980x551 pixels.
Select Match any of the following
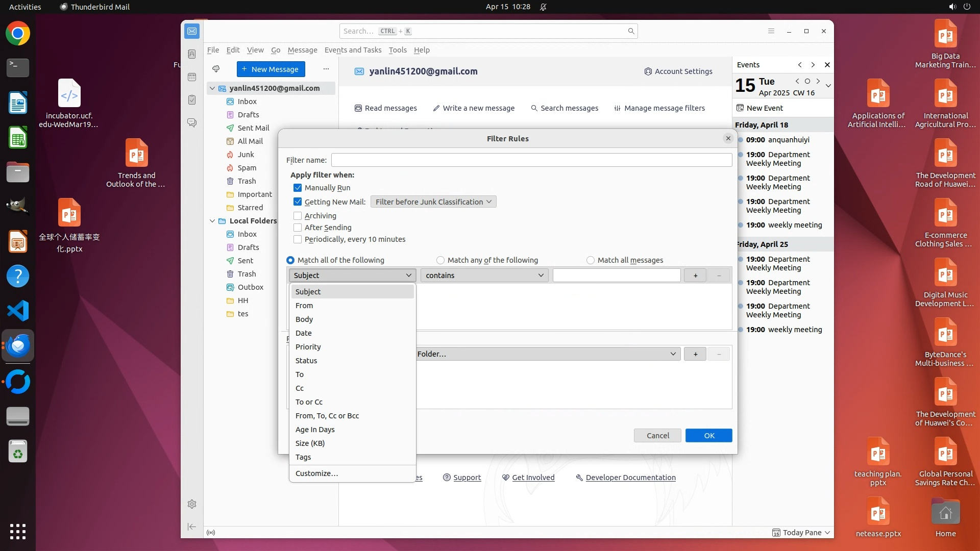[x=440, y=260]
